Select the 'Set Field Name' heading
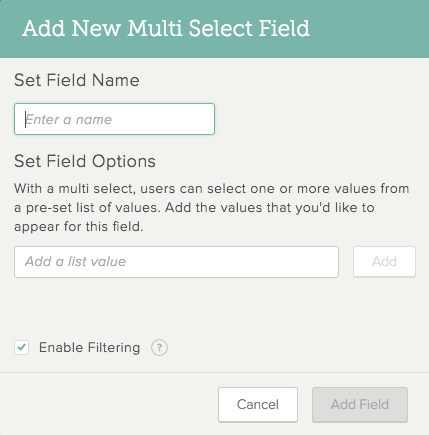 [x=77, y=80]
